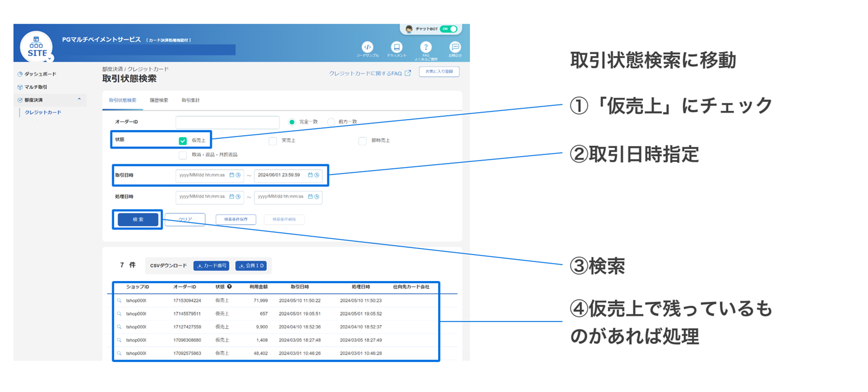Click the お気に入り登録 button
This screenshot has width=868, height=392.
[439, 72]
